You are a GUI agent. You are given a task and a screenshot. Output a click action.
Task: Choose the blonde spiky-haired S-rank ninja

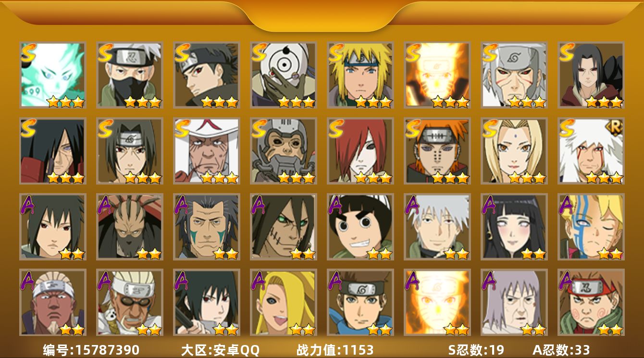[x=360, y=75]
